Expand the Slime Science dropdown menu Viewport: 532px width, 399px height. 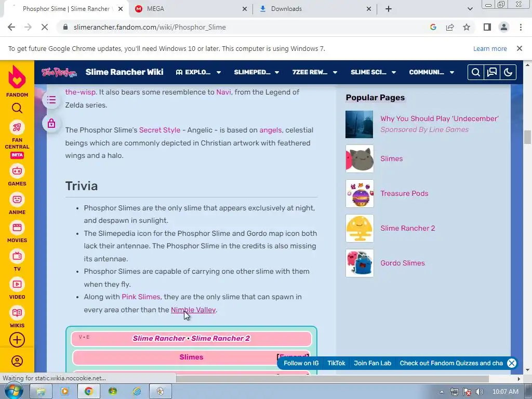373,72
